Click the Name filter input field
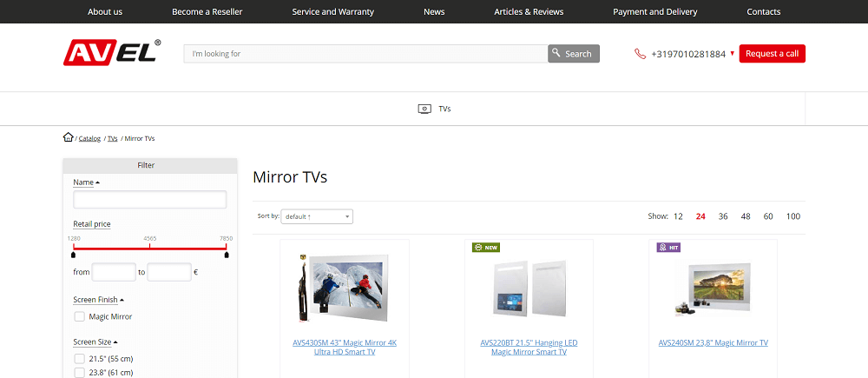868x378 pixels. tap(149, 200)
